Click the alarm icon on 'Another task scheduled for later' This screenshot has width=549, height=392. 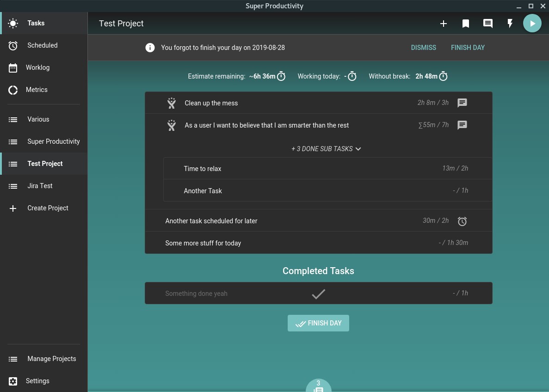(463, 221)
